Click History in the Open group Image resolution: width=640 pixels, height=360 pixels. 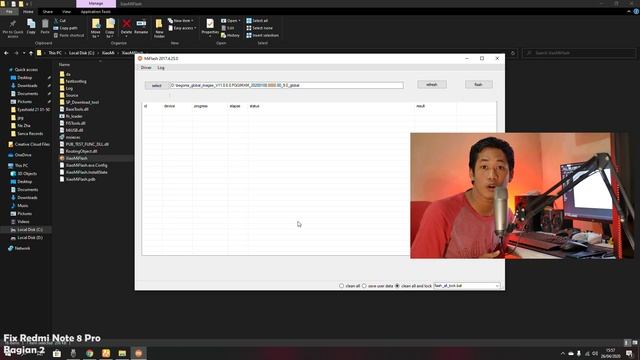230,36
